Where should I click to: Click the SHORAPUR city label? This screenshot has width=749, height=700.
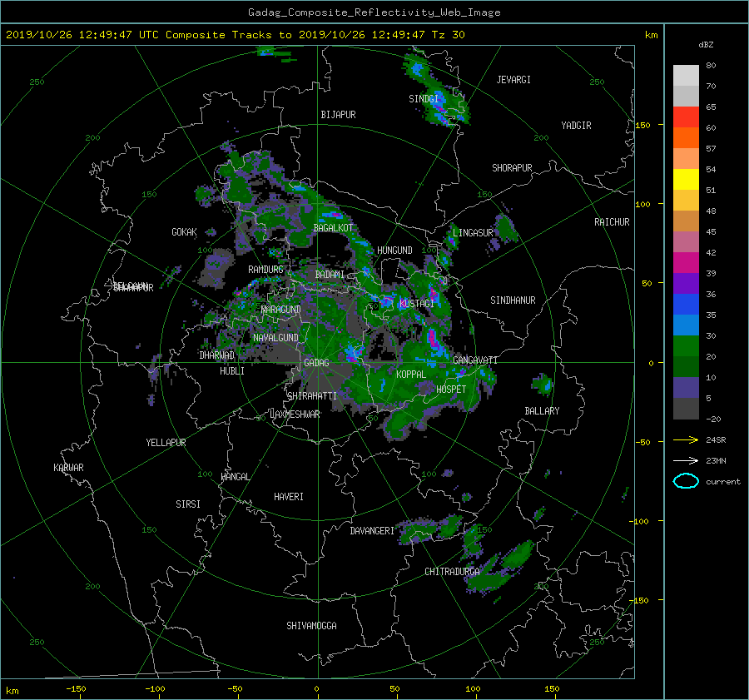[512, 168]
